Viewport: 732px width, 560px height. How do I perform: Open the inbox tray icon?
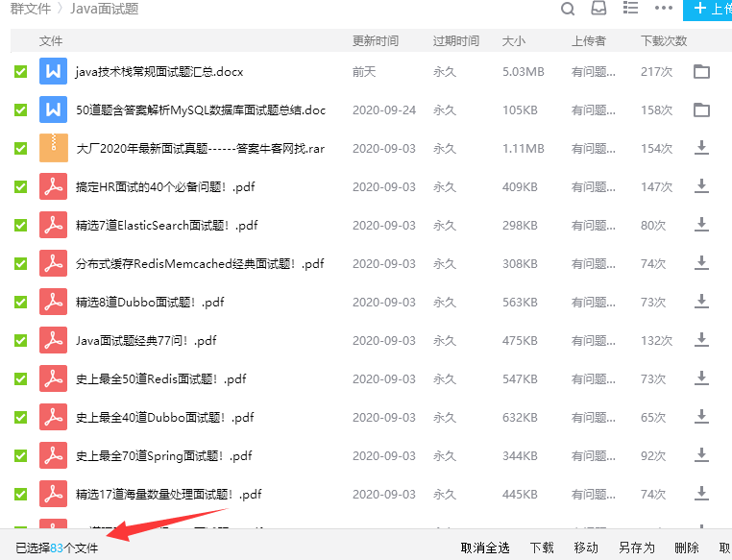[x=598, y=8]
